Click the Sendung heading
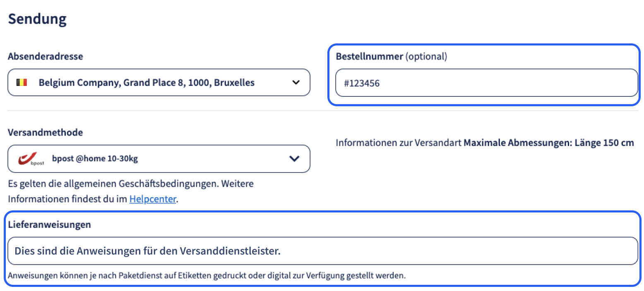This screenshot has height=291, width=644. [x=37, y=19]
